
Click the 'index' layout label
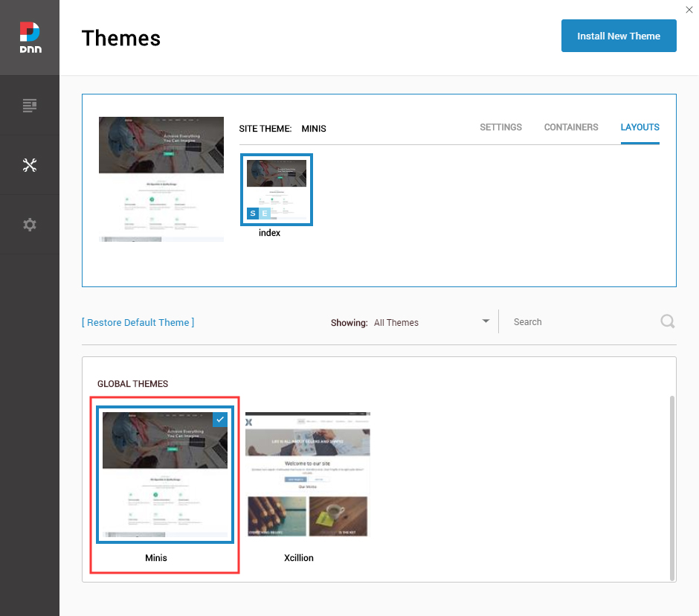pos(269,233)
